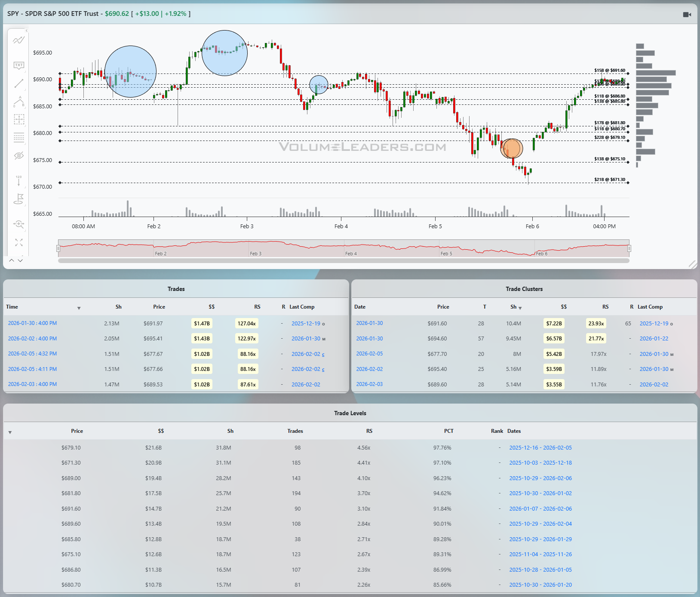This screenshot has height=597, width=700.
Task: Open the chart indicators tool
Action: point(18,40)
